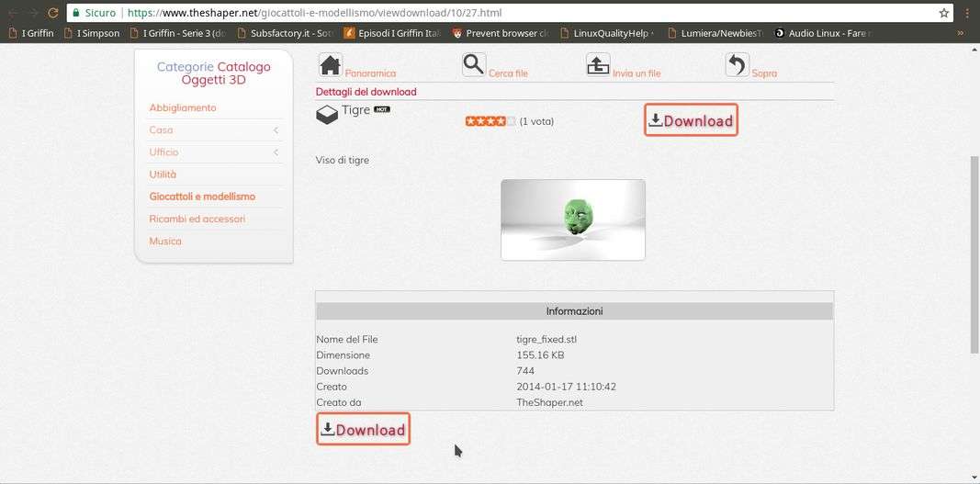The width and height of the screenshot is (980, 484).
Task: Bookmark this page with the star icon
Action: click(x=944, y=13)
